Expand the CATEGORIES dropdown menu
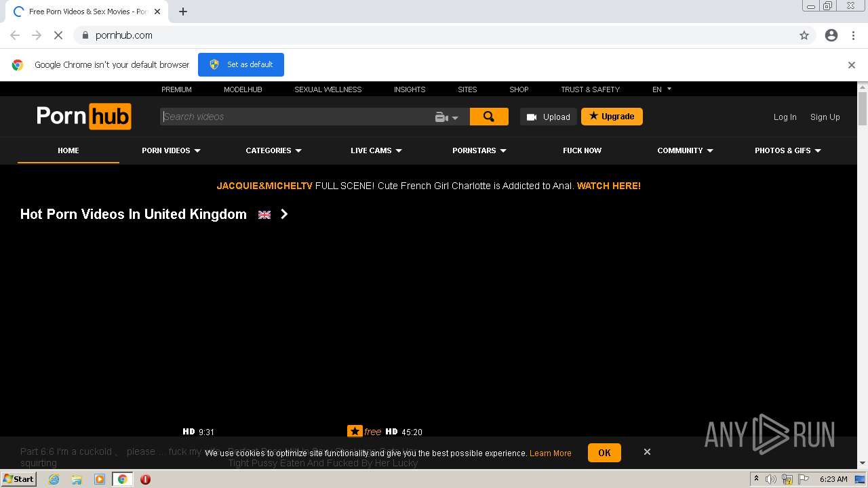This screenshot has height=488, width=868. [274, 150]
